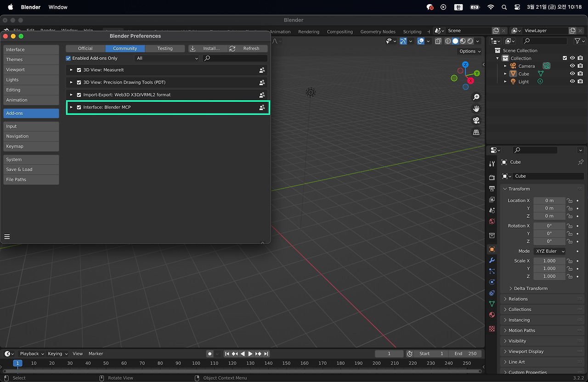Click the hand pan view icon
This screenshot has height=382, width=588.
476,109
